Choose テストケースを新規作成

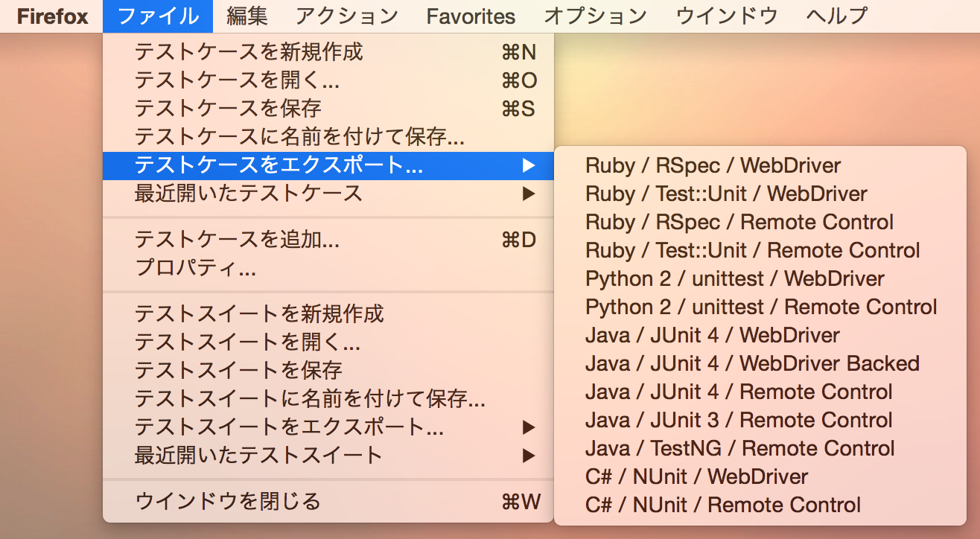(328, 52)
